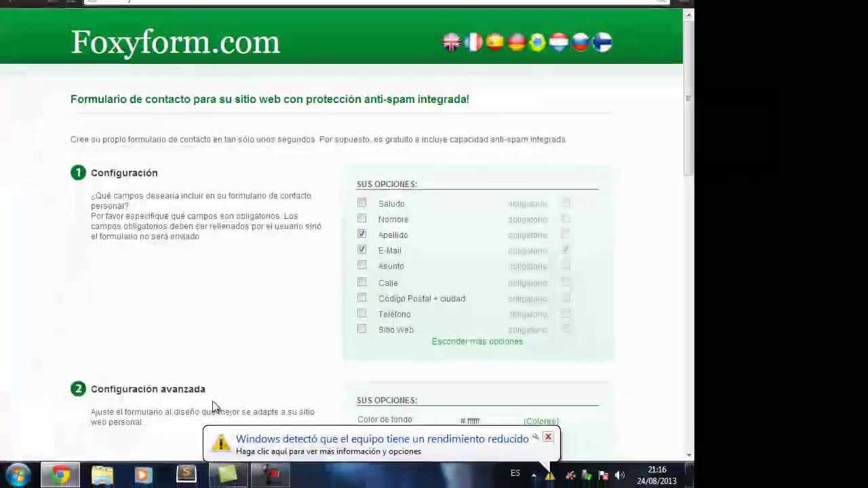Uncheck the Apellido field checkbox
868x488 pixels.
click(361, 234)
